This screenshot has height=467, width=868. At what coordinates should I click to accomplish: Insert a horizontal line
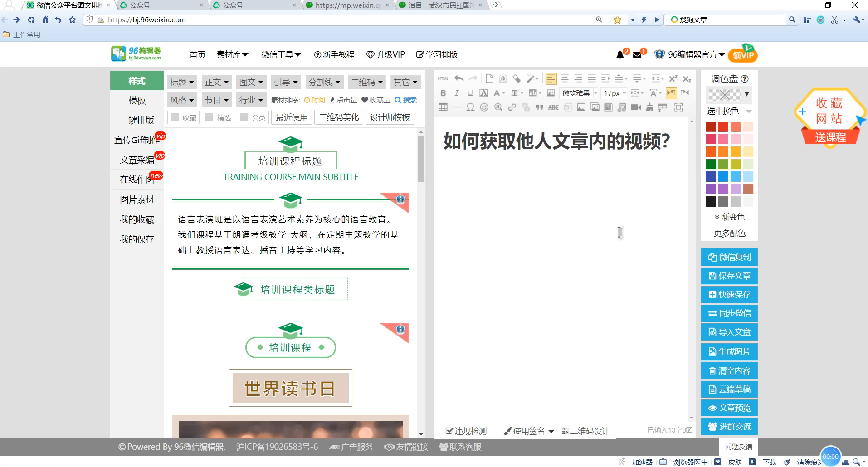pyautogui.click(x=457, y=107)
